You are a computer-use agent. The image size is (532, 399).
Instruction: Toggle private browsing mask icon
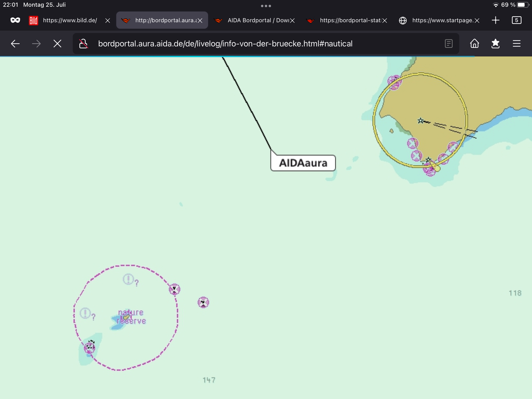tap(15, 20)
